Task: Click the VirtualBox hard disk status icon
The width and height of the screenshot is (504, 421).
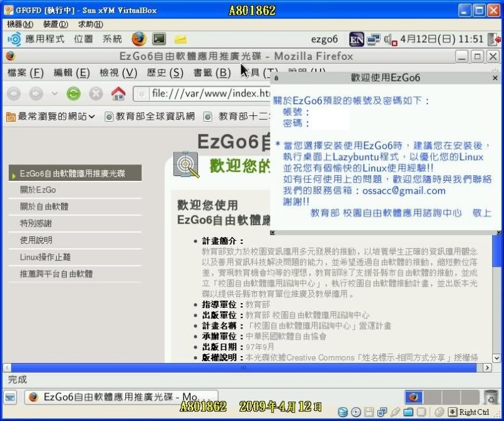Action: tap(343, 412)
